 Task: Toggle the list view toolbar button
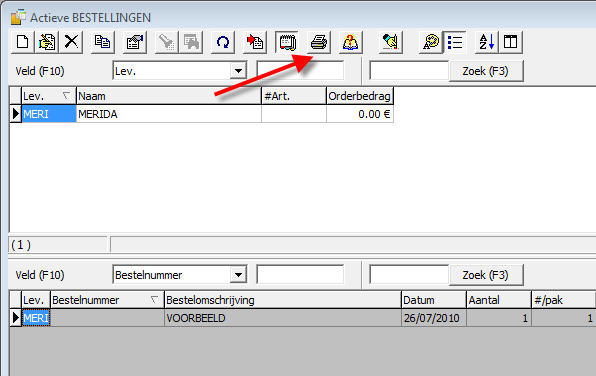[x=455, y=42]
